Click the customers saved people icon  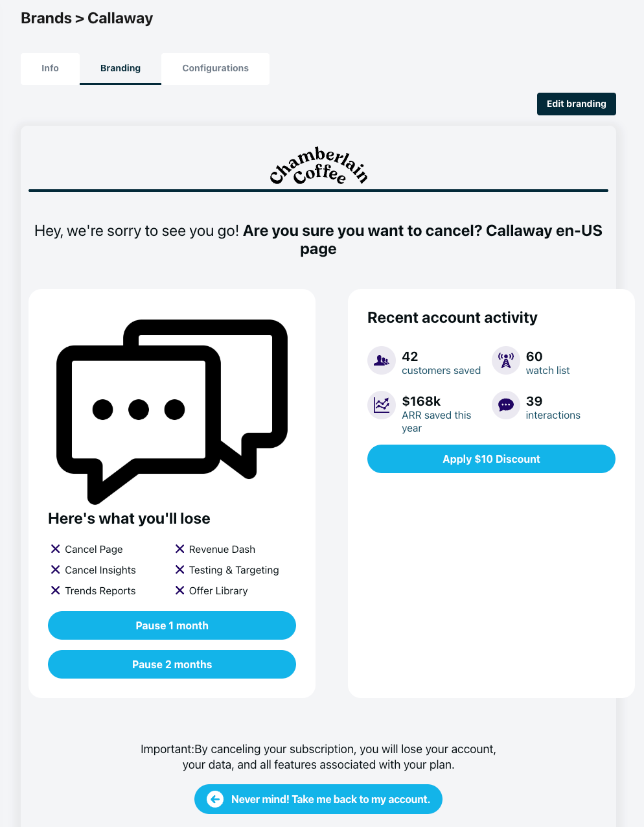(x=382, y=360)
